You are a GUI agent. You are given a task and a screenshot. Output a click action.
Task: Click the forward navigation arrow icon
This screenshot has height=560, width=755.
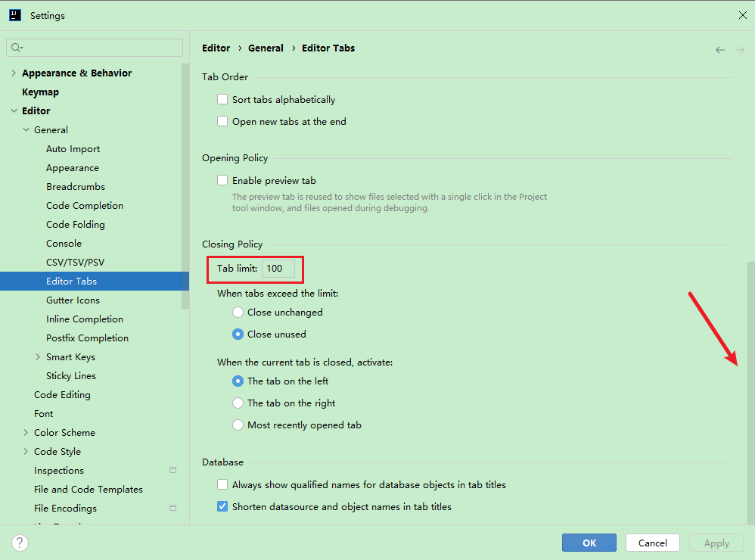(x=739, y=50)
